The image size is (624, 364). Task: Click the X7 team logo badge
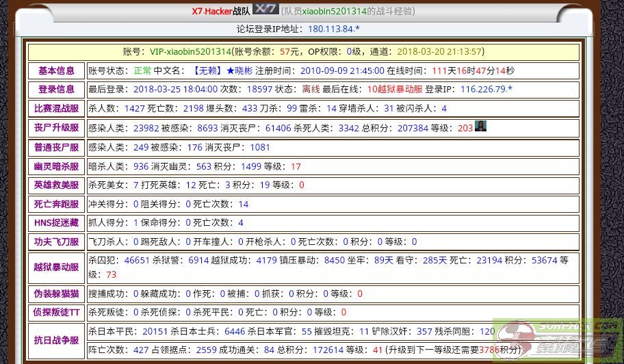(265, 9)
